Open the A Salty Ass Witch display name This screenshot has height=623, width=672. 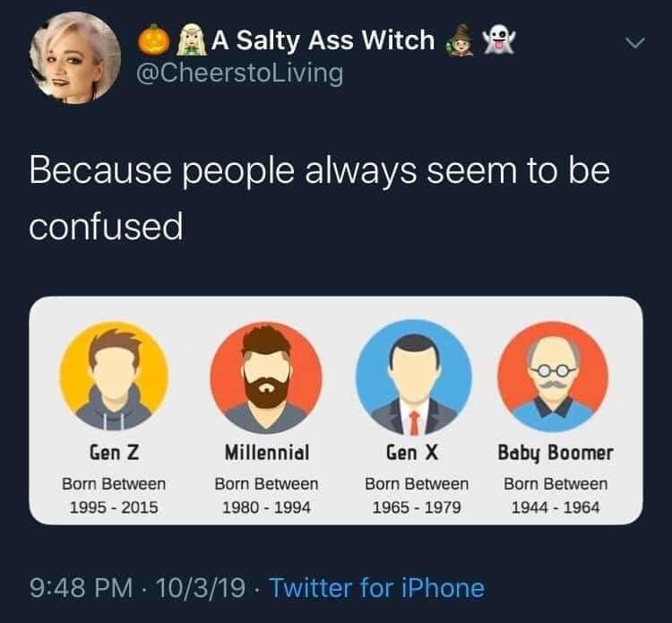[323, 40]
